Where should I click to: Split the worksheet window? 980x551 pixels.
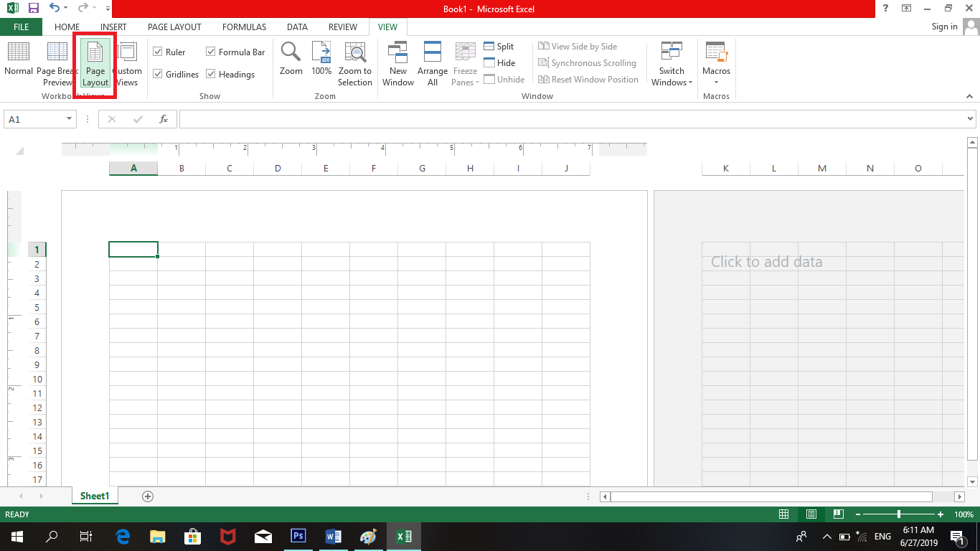point(499,46)
